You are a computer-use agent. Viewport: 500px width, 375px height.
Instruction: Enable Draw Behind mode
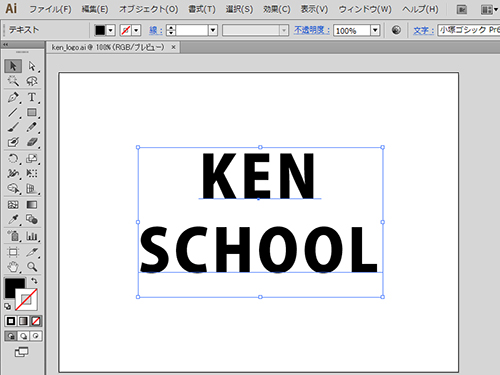coord(23,336)
